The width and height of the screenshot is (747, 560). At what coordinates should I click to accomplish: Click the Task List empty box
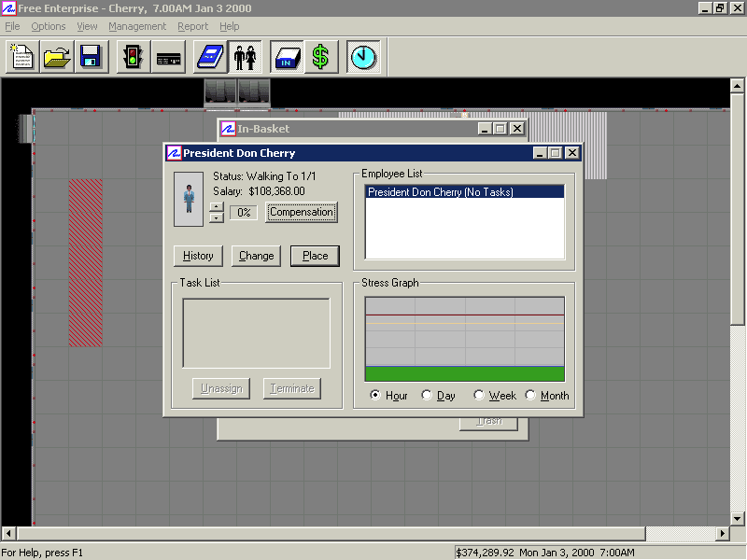coord(256,333)
